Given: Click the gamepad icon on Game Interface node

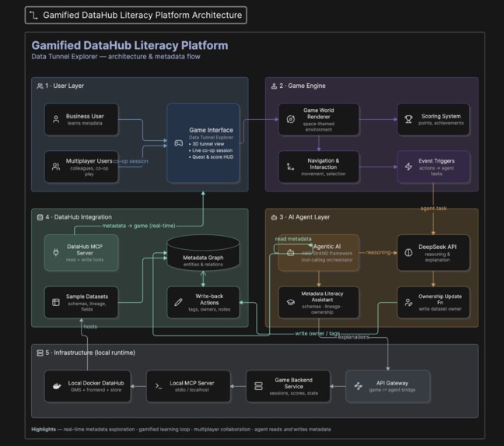Looking at the screenshot, I should point(178,143).
